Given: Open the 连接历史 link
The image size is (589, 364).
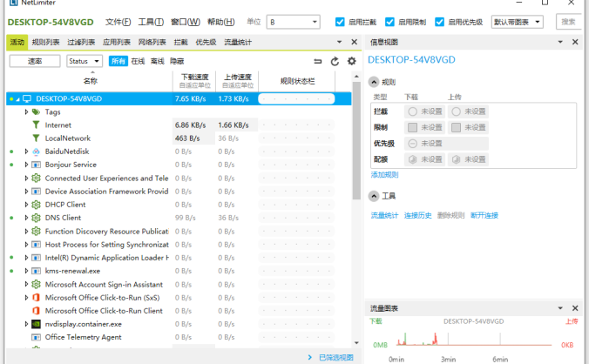Looking at the screenshot, I should point(417,215).
